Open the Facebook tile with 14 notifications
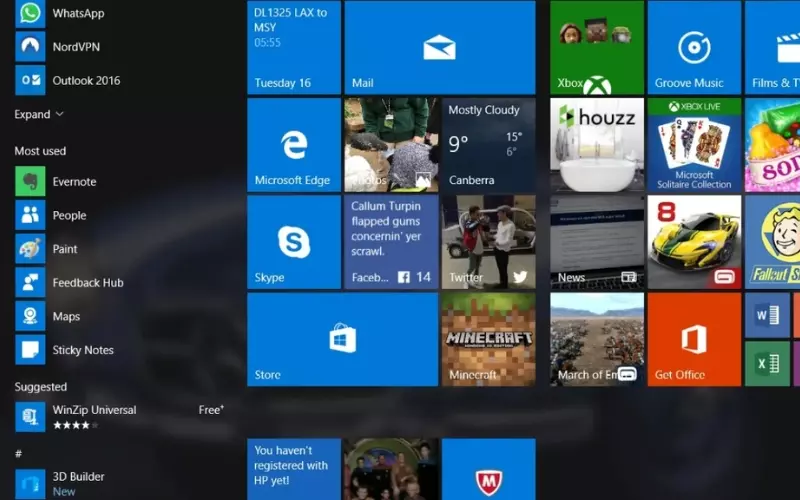The width and height of the screenshot is (800, 500). click(x=391, y=242)
